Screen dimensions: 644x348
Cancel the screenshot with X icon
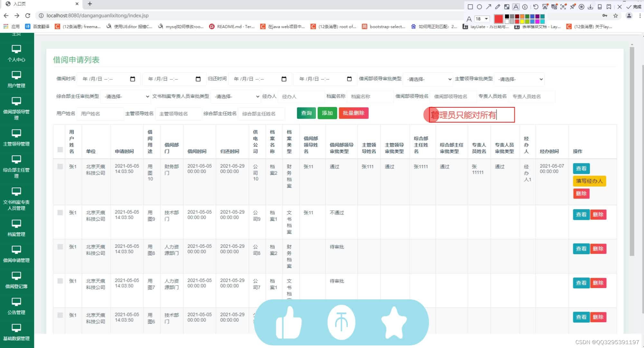pos(620,7)
